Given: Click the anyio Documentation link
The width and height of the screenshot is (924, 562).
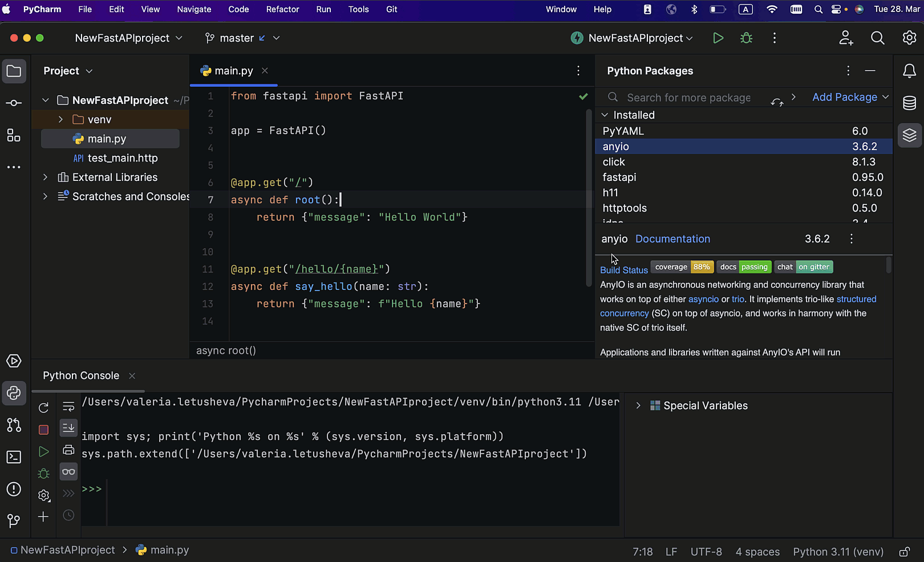Looking at the screenshot, I should tap(672, 238).
